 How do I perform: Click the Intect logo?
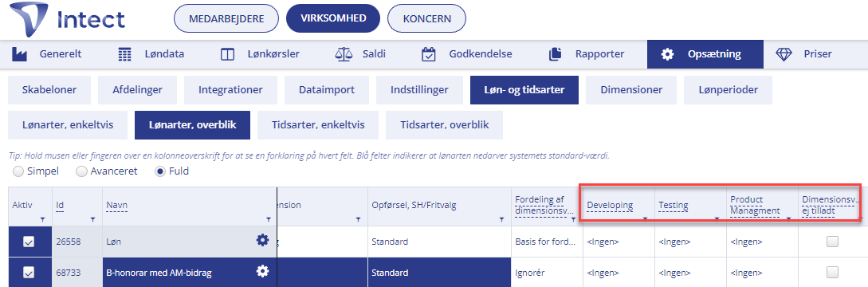point(69,19)
